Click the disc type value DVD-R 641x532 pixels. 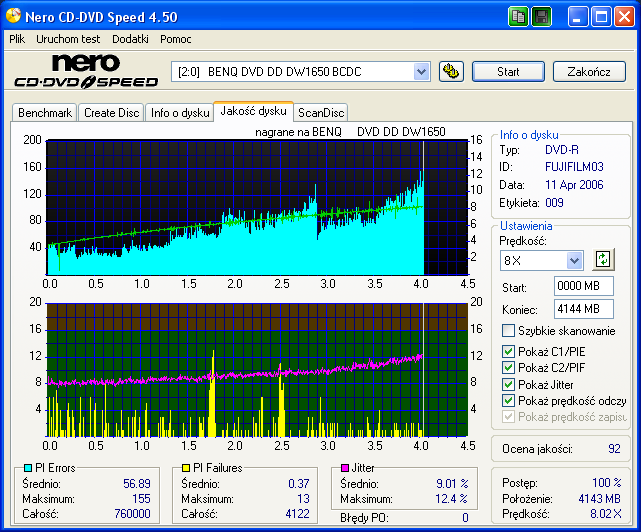(562, 150)
